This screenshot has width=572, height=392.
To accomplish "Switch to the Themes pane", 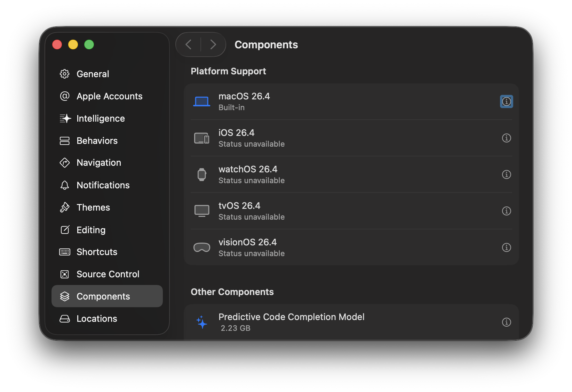I will [x=107, y=207].
